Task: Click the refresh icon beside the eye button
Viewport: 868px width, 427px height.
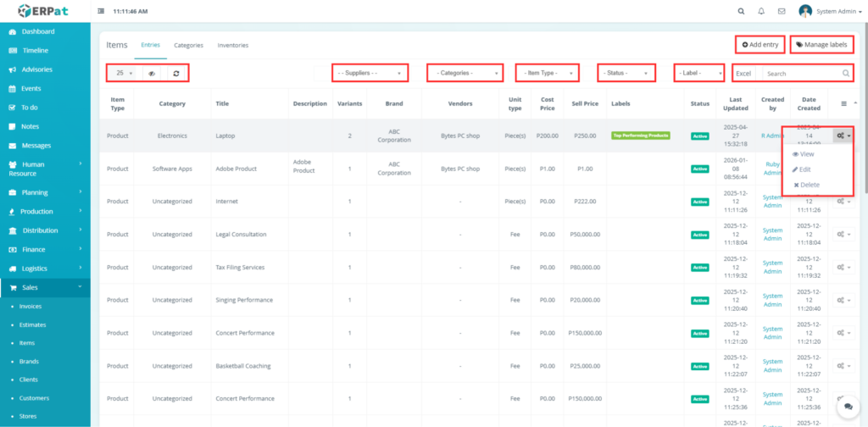Action: pos(175,74)
